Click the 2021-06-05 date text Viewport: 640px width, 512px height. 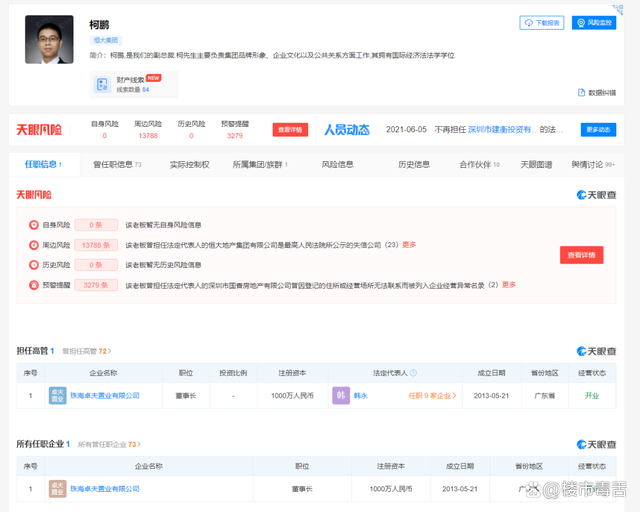(406, 129)
